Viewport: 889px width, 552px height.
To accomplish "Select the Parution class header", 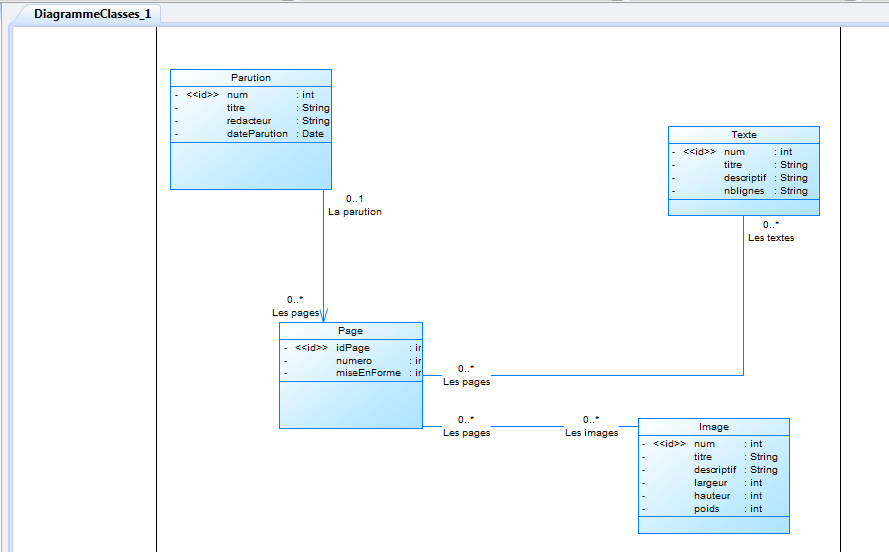I will tap(250, 77).
